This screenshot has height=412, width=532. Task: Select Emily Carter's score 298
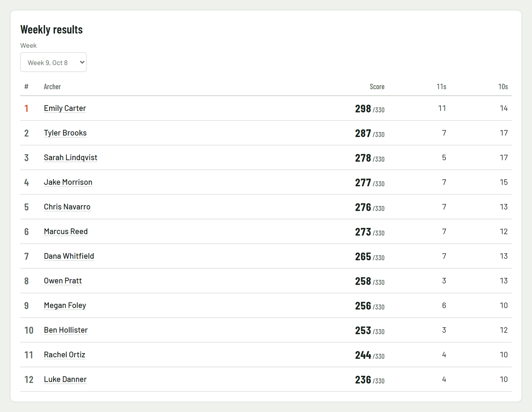(363, 109)
